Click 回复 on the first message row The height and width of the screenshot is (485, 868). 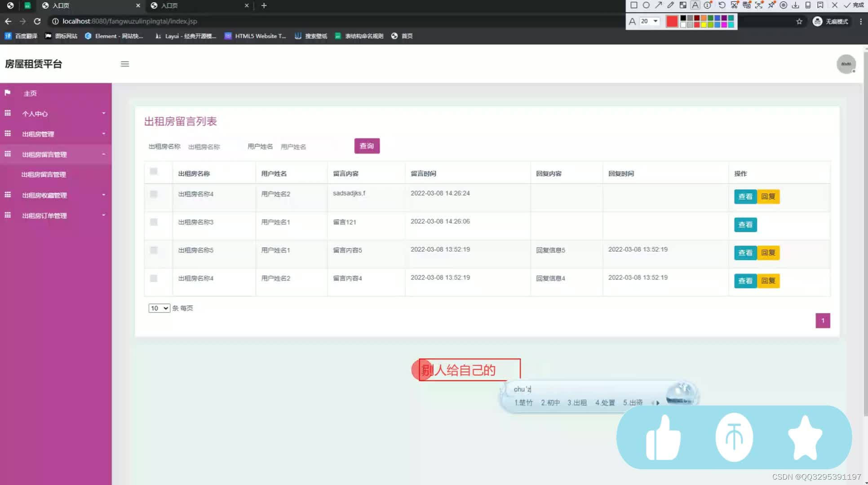768,196
